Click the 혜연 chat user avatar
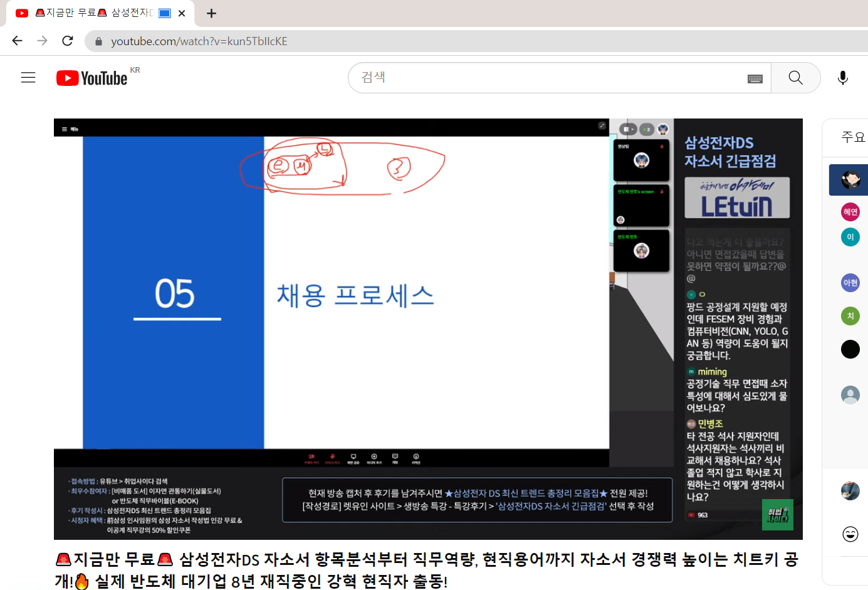The width and height of the screenshot is (868, 590). (x=850, y=212)
